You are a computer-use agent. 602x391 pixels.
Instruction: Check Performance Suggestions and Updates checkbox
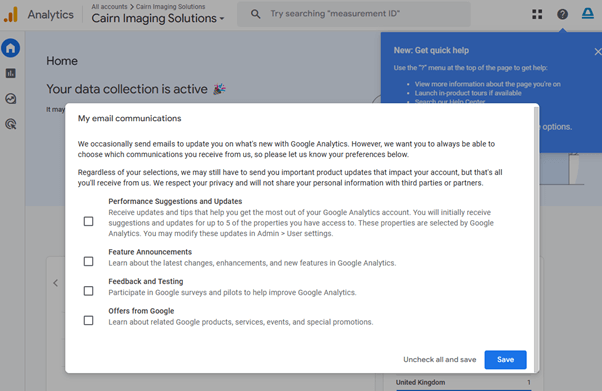88,221
